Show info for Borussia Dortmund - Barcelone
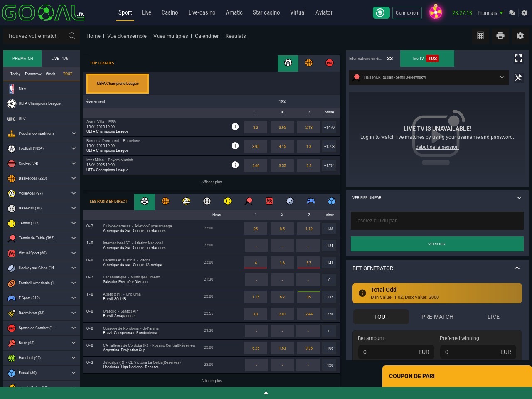 click(x=235, y=145)
